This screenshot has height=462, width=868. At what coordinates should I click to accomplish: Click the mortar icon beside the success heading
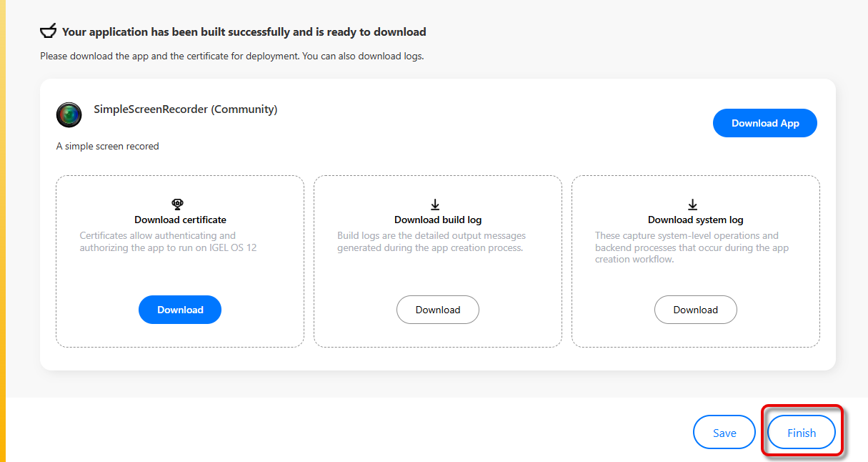(49, 31)
